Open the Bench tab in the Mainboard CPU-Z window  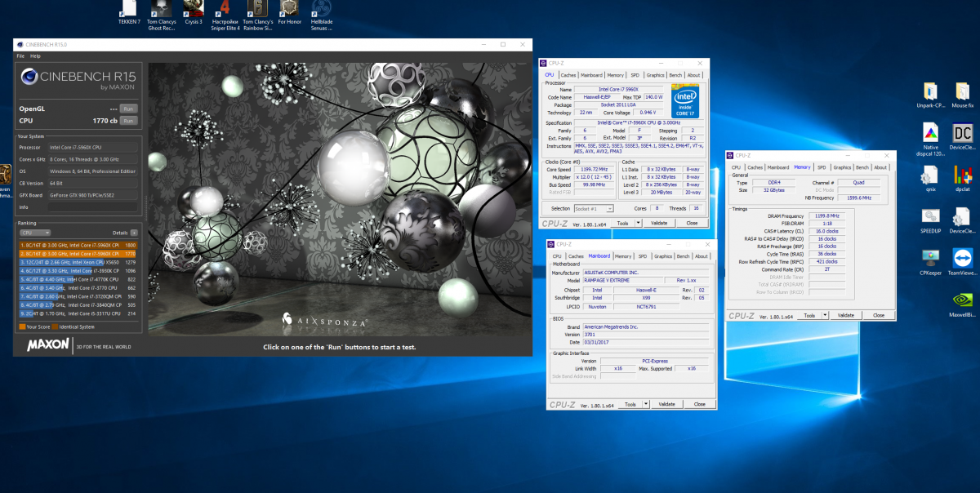684,256
